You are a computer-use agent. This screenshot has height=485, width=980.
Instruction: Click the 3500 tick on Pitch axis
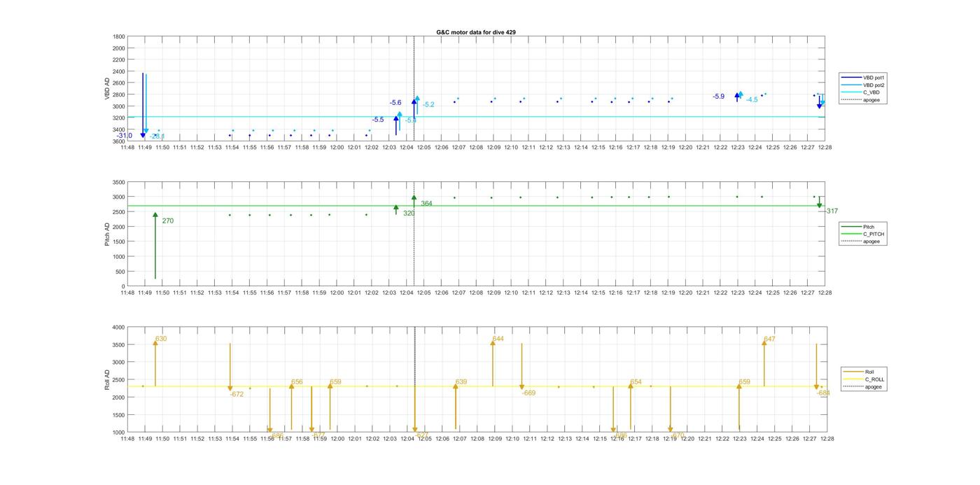(118, 182)
